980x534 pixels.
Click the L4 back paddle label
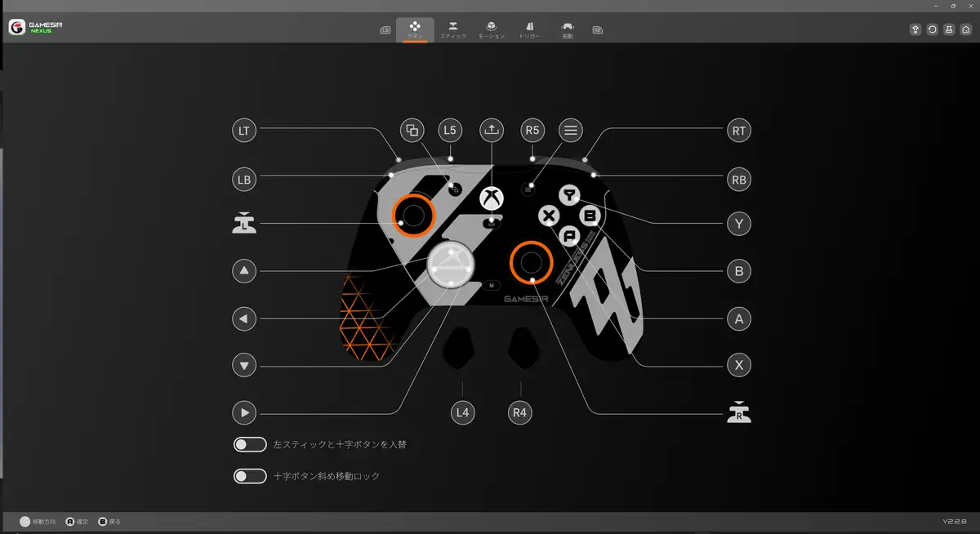463,413
